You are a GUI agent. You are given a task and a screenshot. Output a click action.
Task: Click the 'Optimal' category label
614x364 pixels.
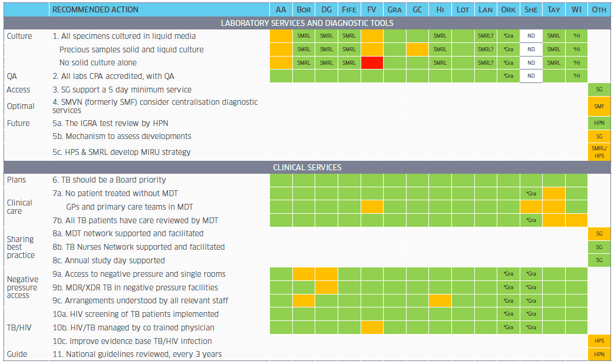(x=21, y=106)
